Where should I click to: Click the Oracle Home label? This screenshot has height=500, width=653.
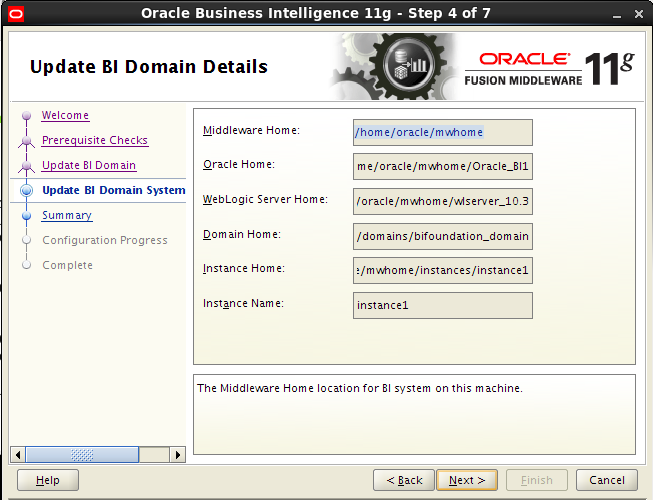coord(239,164)
